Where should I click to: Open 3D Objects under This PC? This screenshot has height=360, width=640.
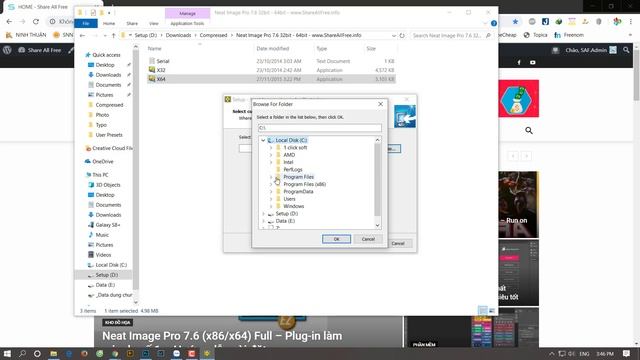point(108,185)
